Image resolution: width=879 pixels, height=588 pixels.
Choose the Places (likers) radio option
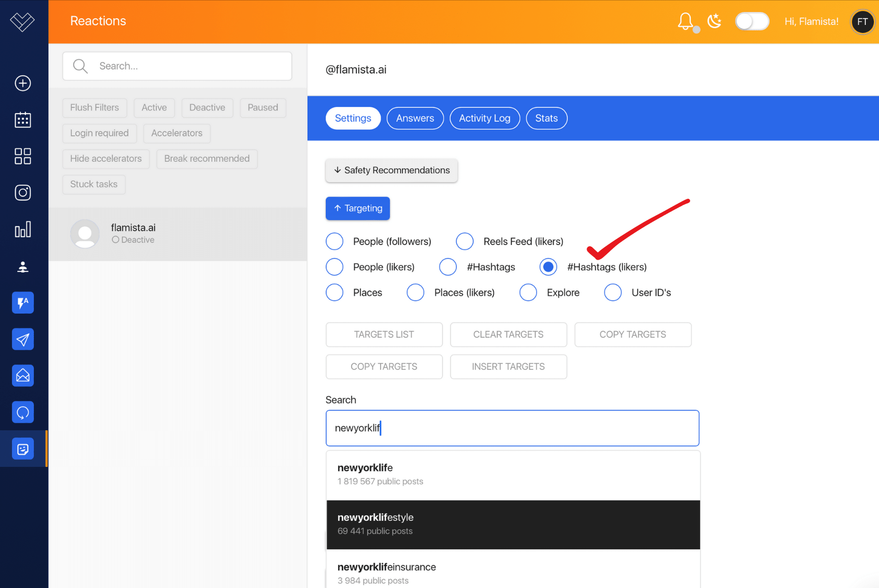(x=415, y=293)
